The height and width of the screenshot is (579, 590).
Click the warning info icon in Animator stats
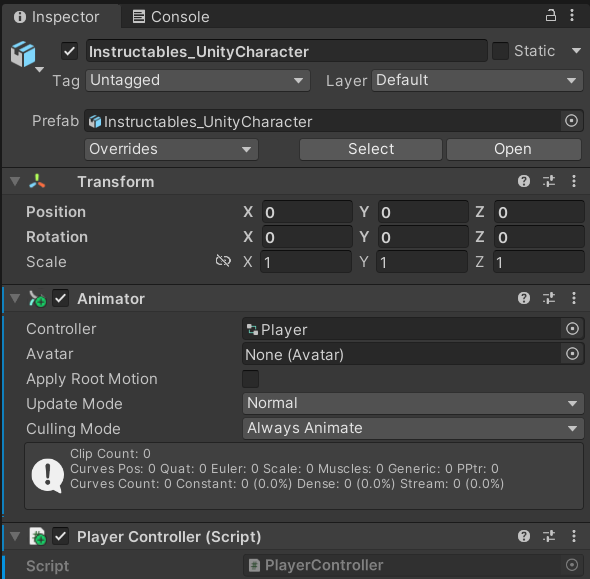click(47, 476)
